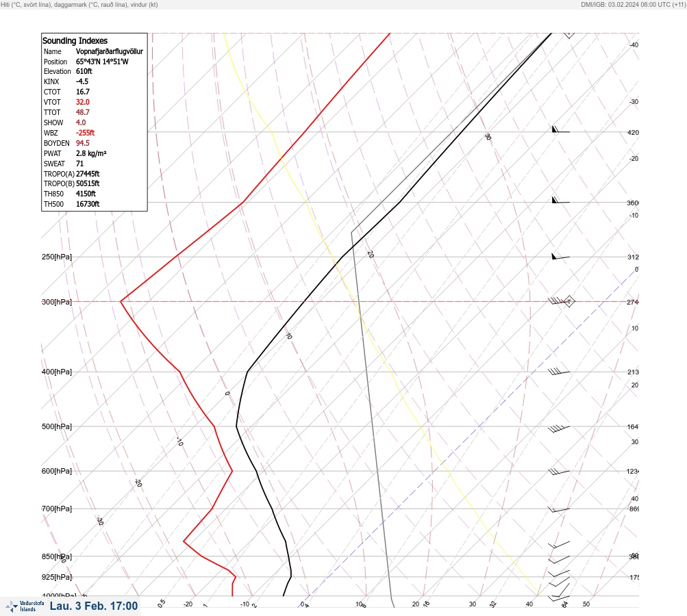The height and width of the screenshot is (616, 687).
Task: Select the TROPO(A) value 27445ft
Action: click(x=88, y=174)
